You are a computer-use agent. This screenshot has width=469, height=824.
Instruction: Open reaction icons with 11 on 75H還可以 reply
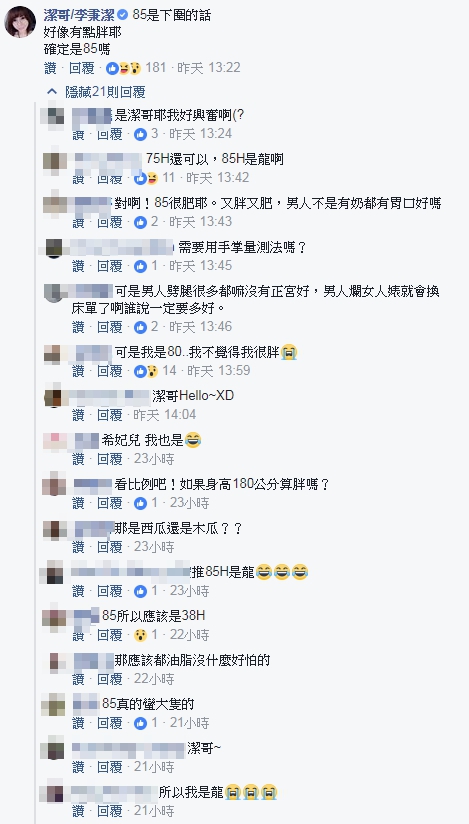pyautogui.click(x=146, y=178)
